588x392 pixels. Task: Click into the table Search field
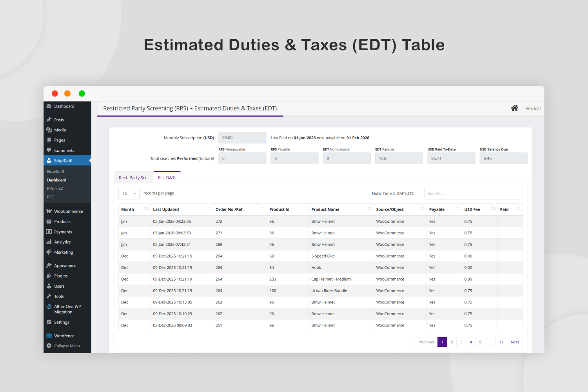pyautogui.click(x=473, y=194)
